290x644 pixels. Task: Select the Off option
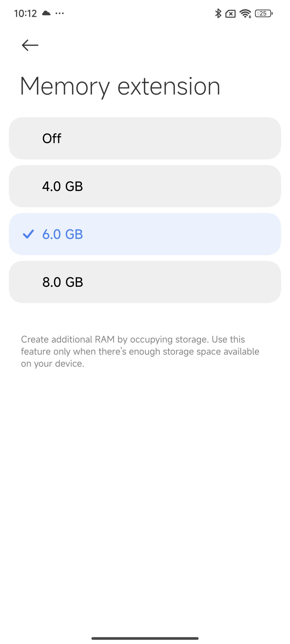click(145, 138)
